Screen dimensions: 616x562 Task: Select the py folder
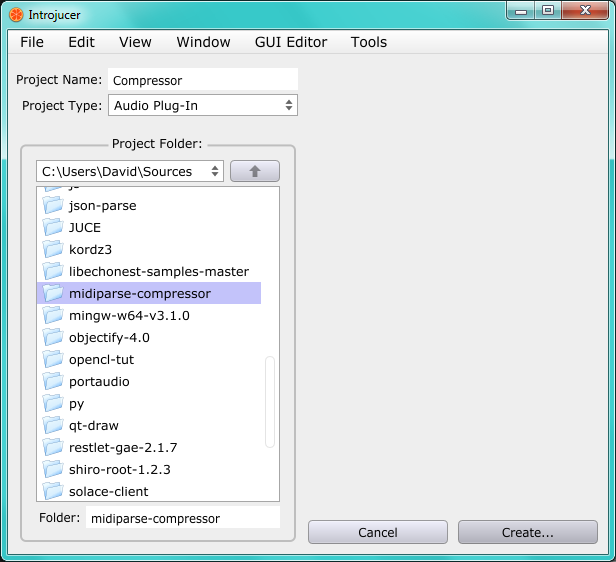(149, 403)
